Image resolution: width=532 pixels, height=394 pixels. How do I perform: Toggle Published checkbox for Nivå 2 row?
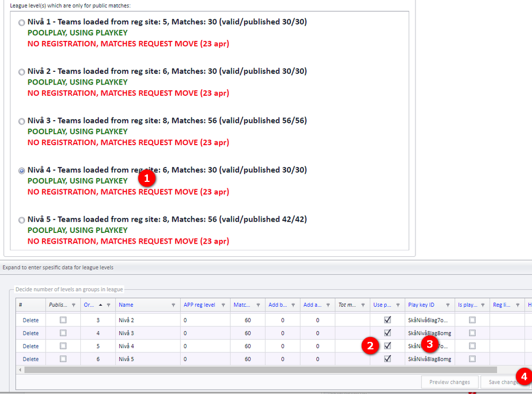tap(63, 320)
